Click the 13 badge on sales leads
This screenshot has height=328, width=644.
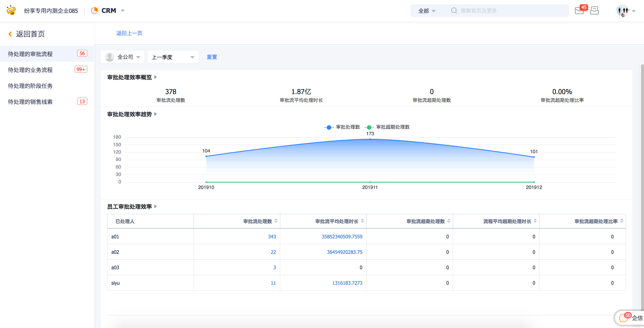82,101
